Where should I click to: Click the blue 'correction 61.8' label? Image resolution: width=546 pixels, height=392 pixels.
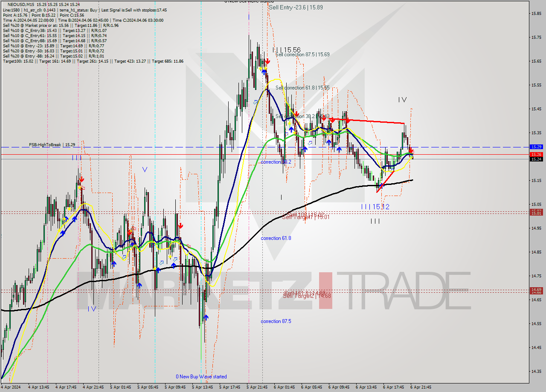click(276, 238)
